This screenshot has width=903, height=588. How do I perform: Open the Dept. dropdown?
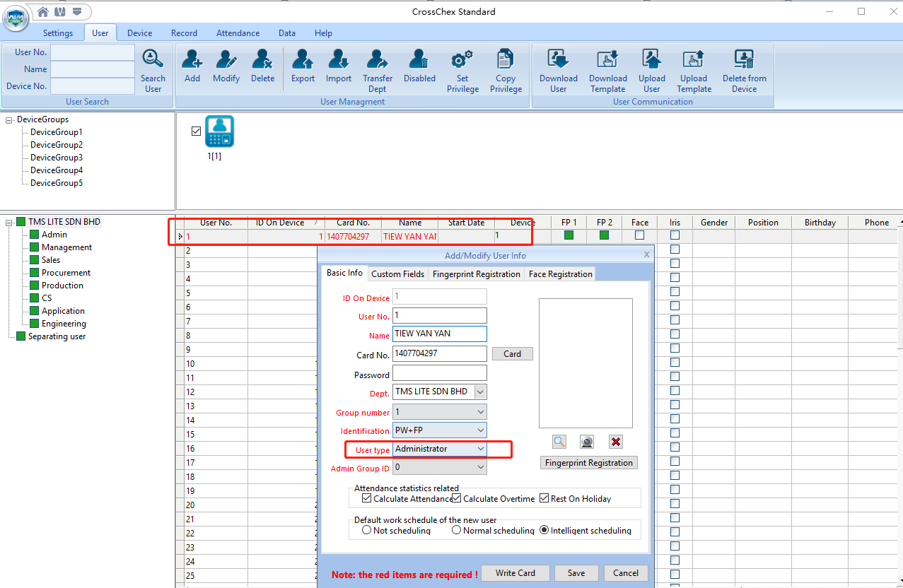(480, 391)
